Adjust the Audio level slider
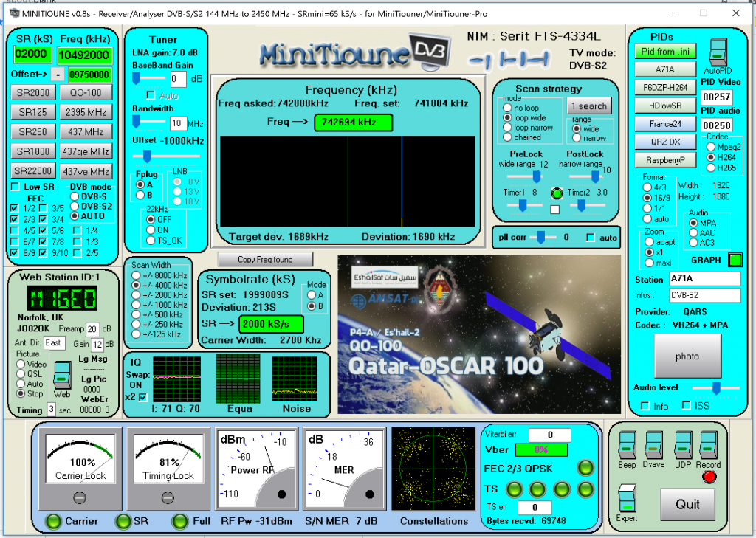The image size is (756, 538). pyautogui.click(x=715, y=387)
